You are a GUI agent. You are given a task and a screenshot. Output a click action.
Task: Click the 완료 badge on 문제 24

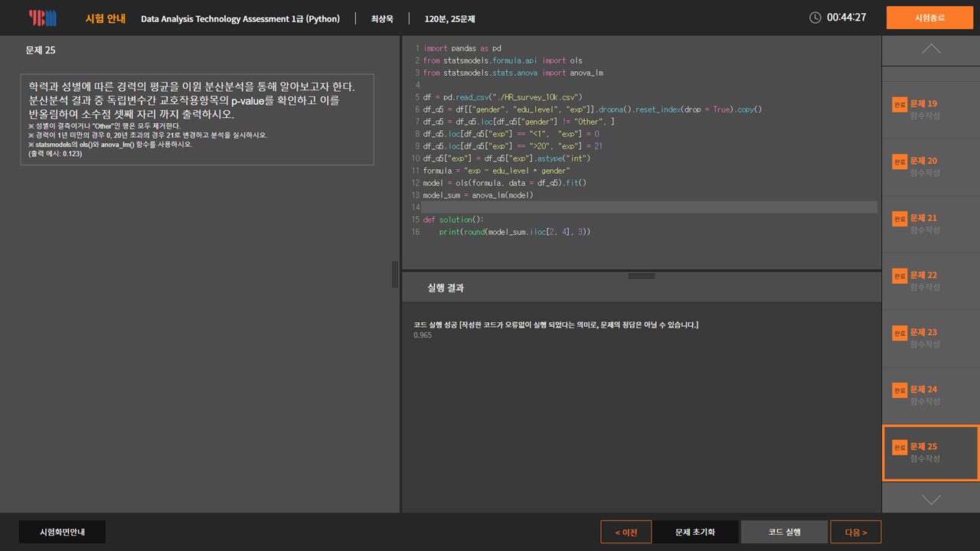tap(900, 390)
